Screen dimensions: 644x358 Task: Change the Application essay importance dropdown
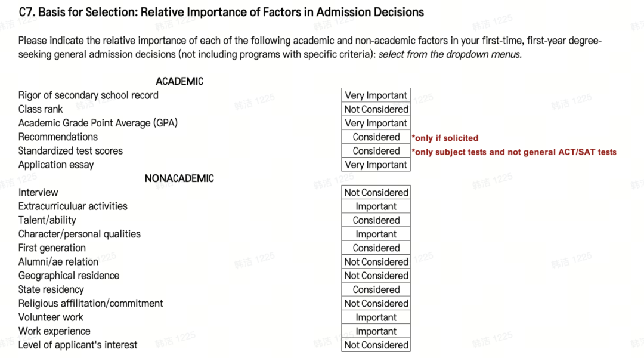pos(376,165)
